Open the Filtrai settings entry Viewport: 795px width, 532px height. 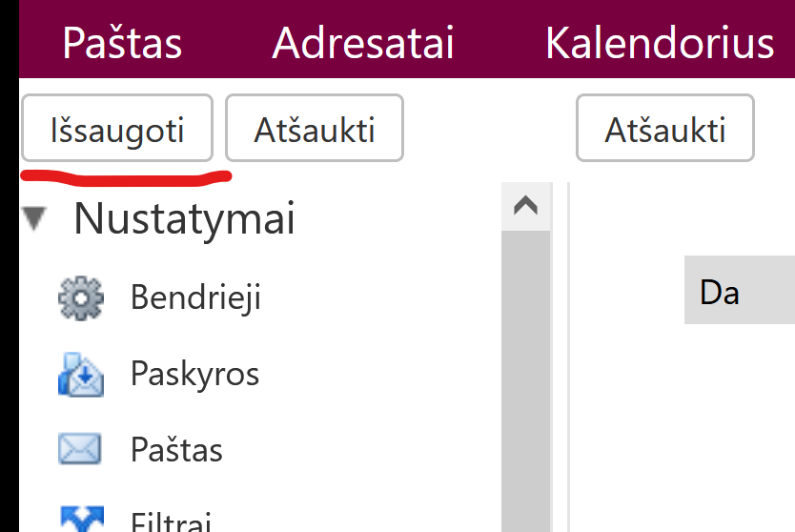(x=170, y=522)
